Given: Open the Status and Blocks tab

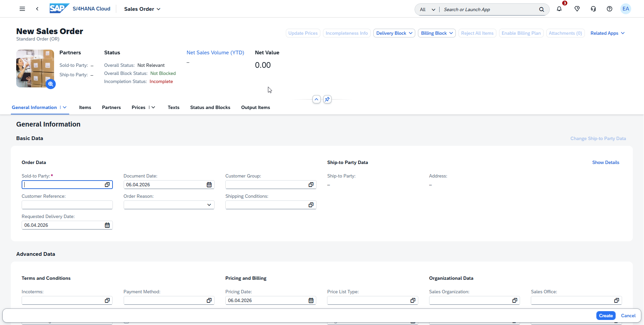Looking at the screenshot, I should tap(210, 107).
